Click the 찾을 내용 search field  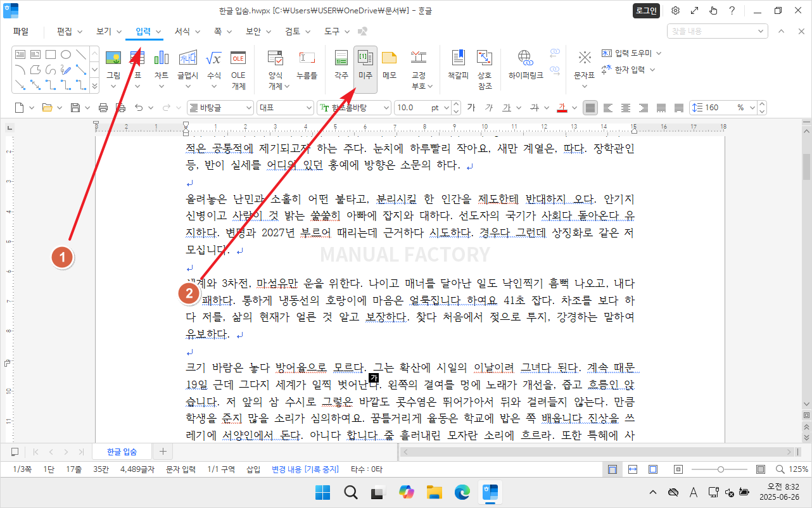pyautogui.click(x=717, y=31)
